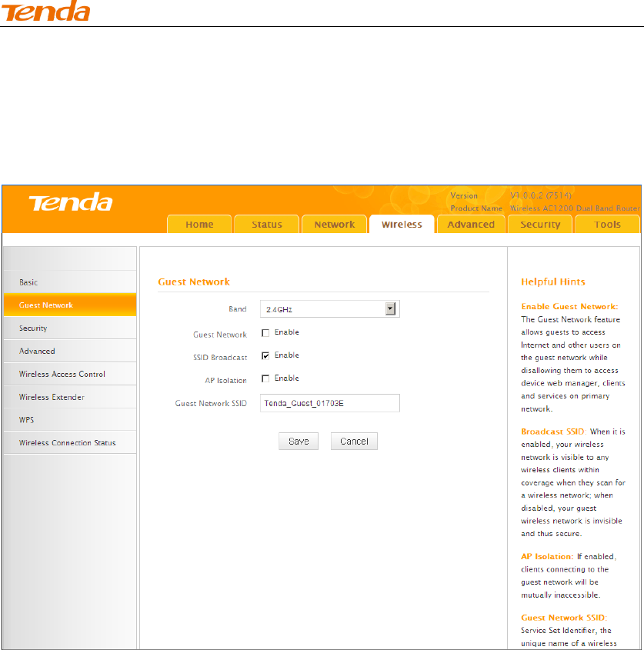Click the Tenda logo in the orange header
644x650 pixels.
pos(71,202)
